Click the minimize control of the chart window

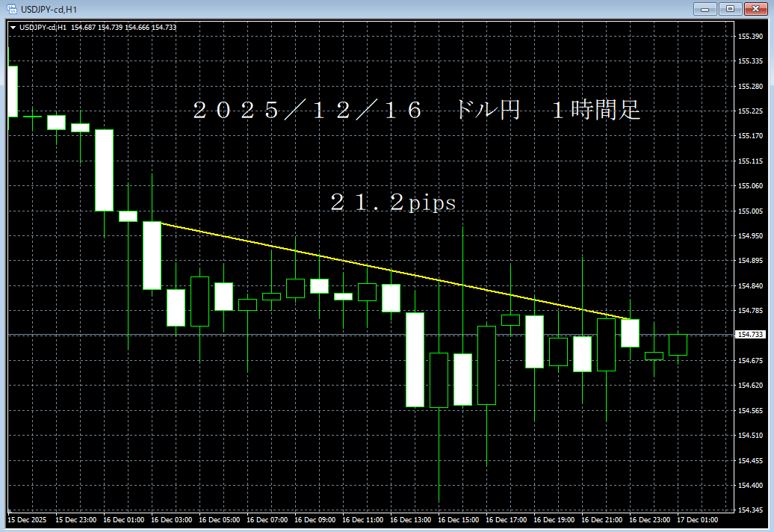[705, 9]
